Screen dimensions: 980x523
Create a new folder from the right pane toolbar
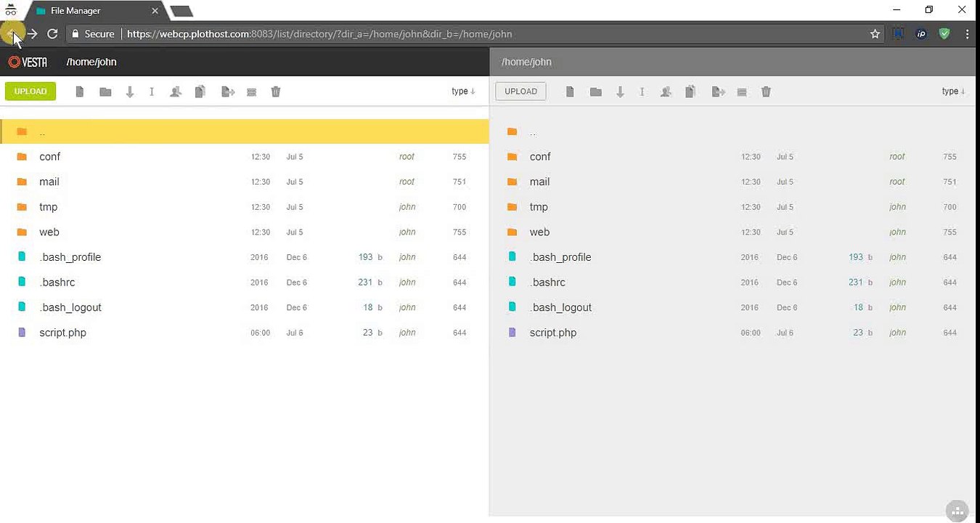tap(596, 92)
